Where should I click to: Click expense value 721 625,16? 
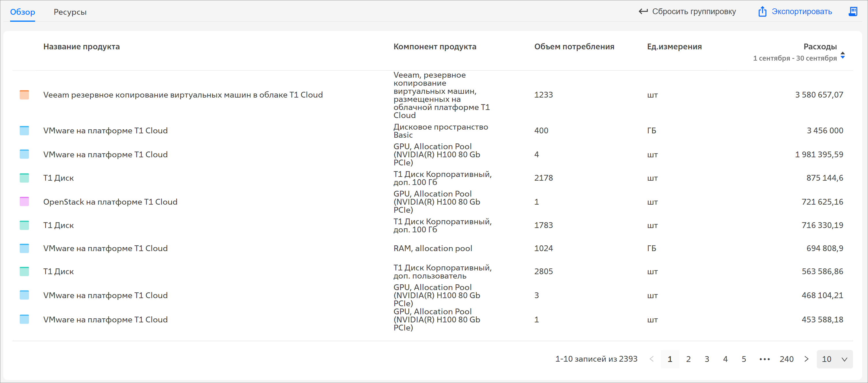click(x=822, y=202)
